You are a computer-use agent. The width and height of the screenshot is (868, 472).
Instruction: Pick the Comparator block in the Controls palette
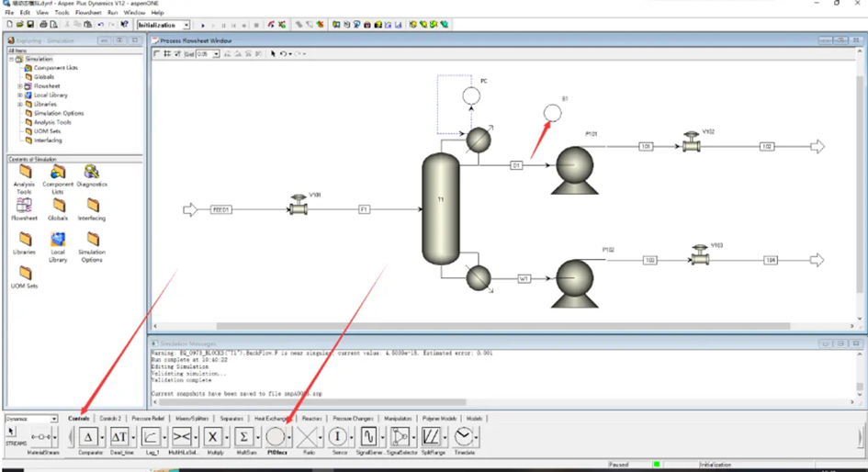click(88, 437)
